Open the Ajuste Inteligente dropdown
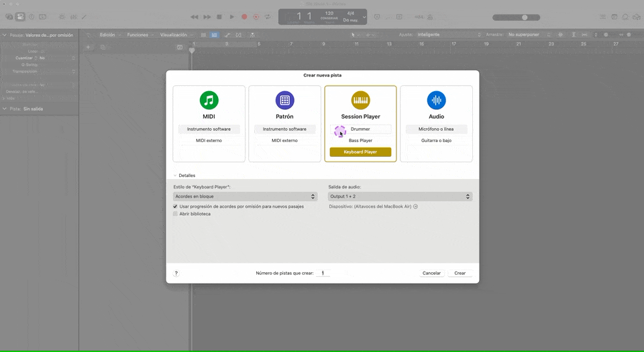The image size is (644, 352). tap(449, 35)
